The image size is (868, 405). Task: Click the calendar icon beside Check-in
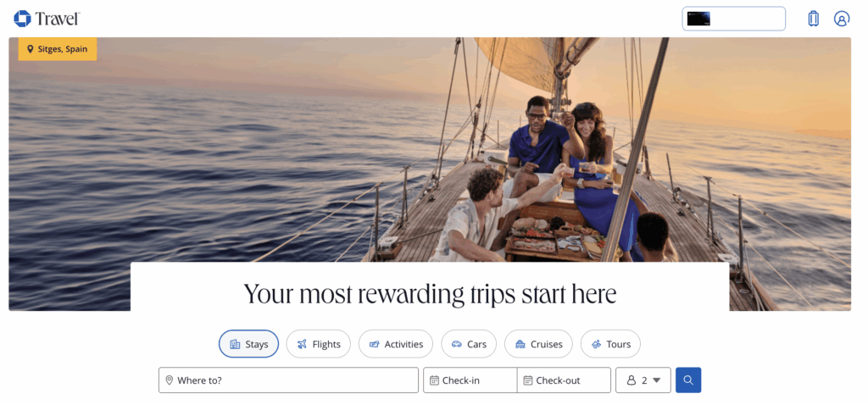pos(435,380)
